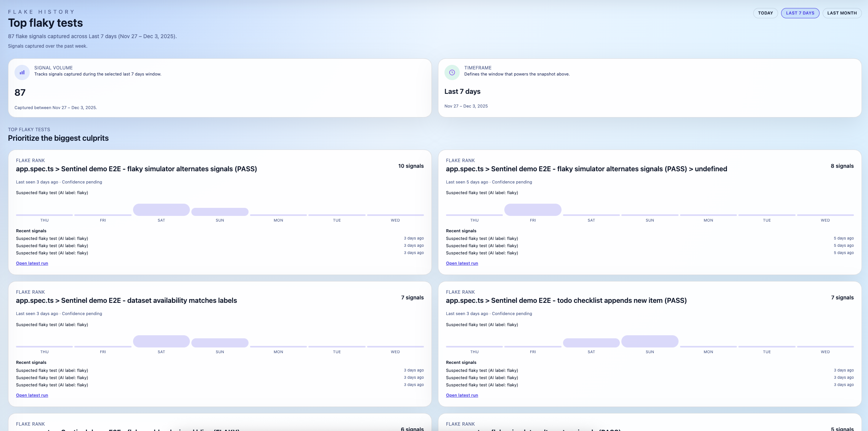Click the 8 signals badge on the undefined card
Image resolution: width=868 pixels, height=431 pixels.
(842, 166)
